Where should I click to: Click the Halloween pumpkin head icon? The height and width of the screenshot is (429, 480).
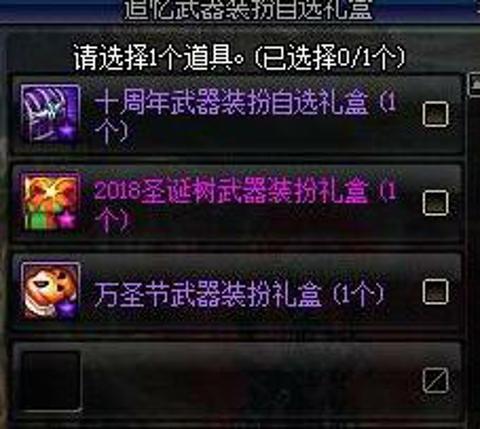pos(51,291)
